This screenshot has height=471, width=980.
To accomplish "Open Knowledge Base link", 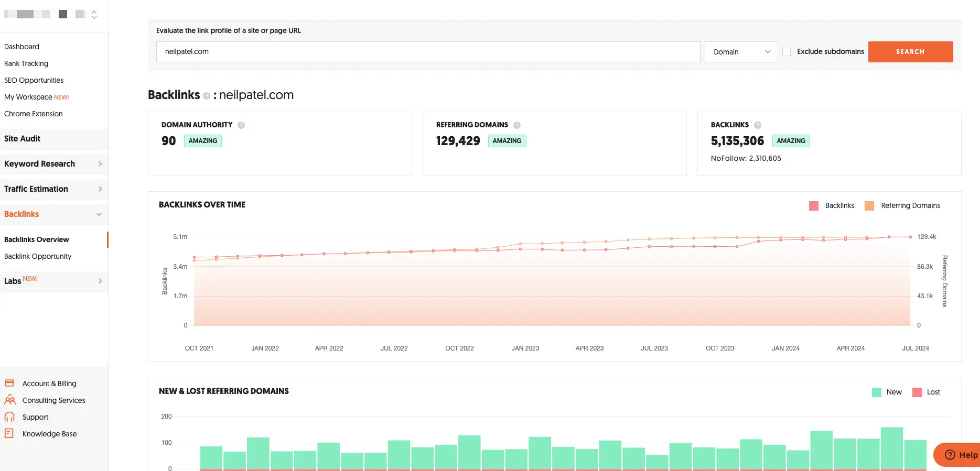I will [49, 434].
